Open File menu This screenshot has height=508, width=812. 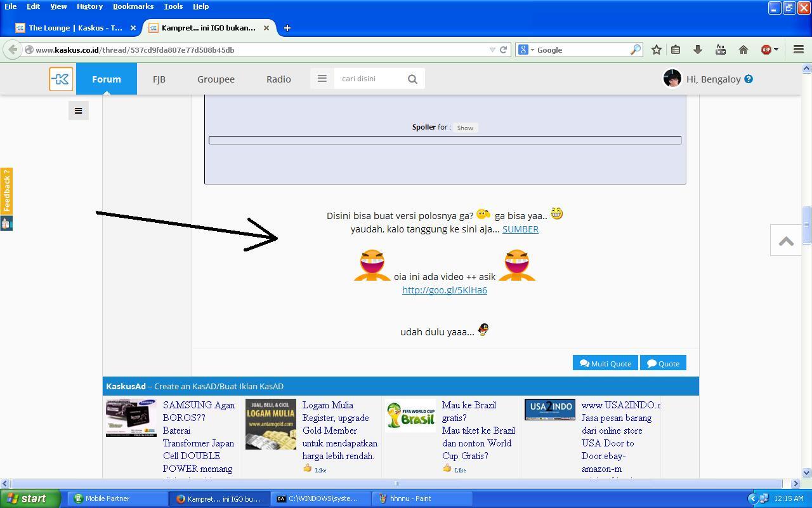click(x=10, y=6)
